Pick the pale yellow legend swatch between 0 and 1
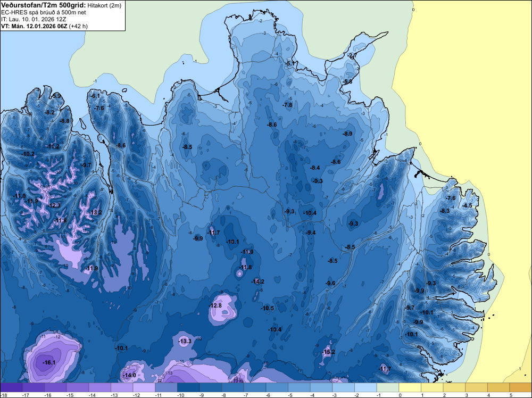This screenshot has height=398, width=532. (x=410, y=387)
